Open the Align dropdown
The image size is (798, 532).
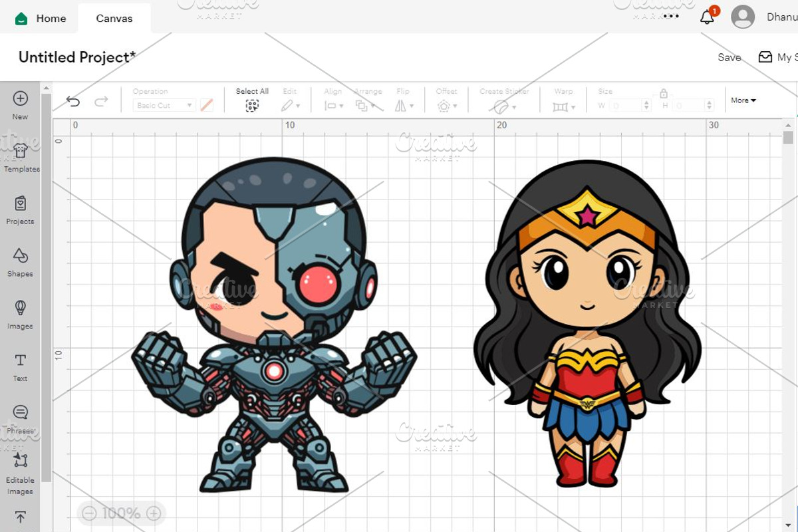pyautogui.click(x=334, y=105)
